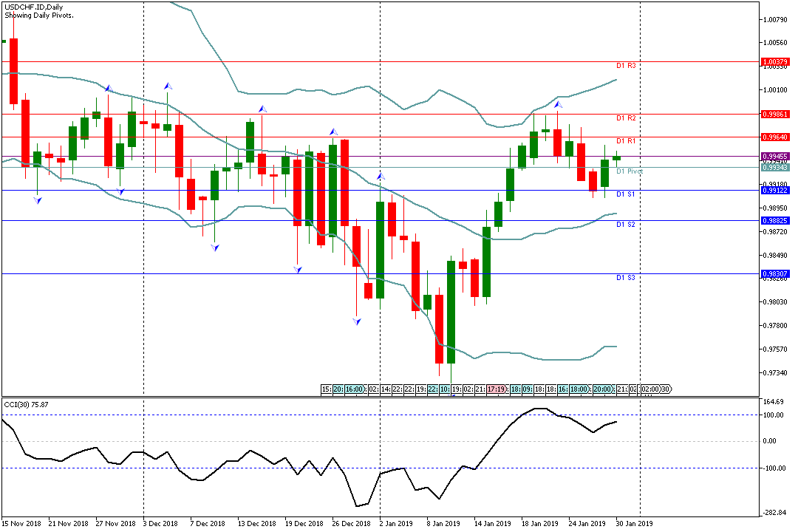Select the pink 17:19 time marker
Viewport: 798px width, 532px height.
497,389
